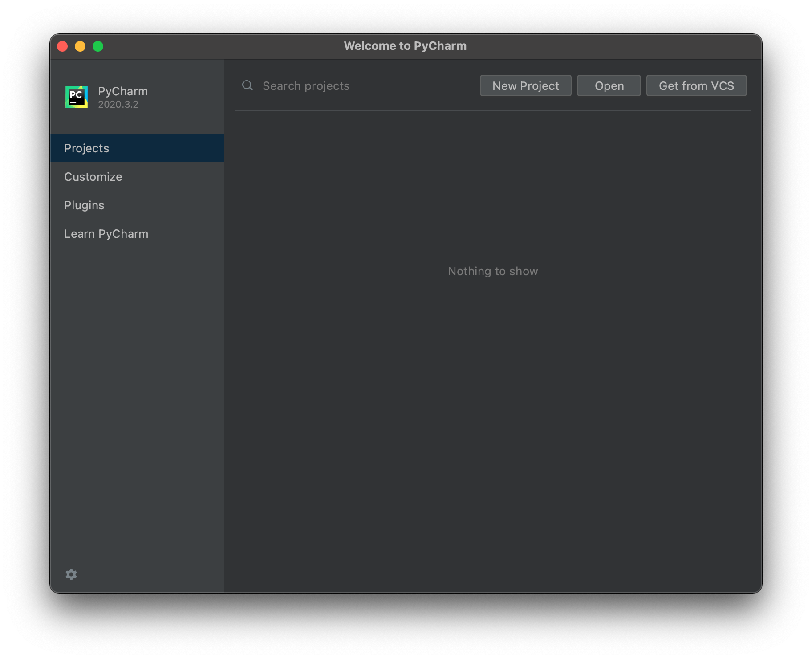Viewport: 812px width, 659px height.
Task: Click the Welcome to PyCharm title
Action: pyautogui.click(x=405, y=46)
